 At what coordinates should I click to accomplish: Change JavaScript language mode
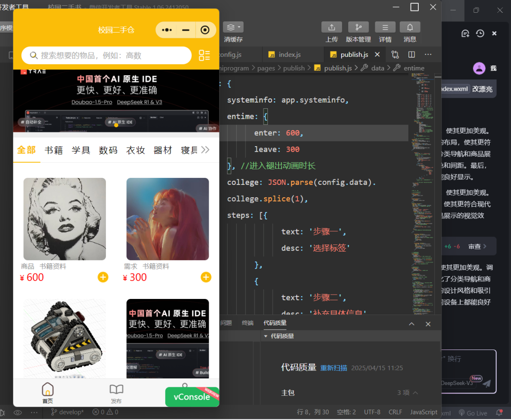(x=423, y=412)
